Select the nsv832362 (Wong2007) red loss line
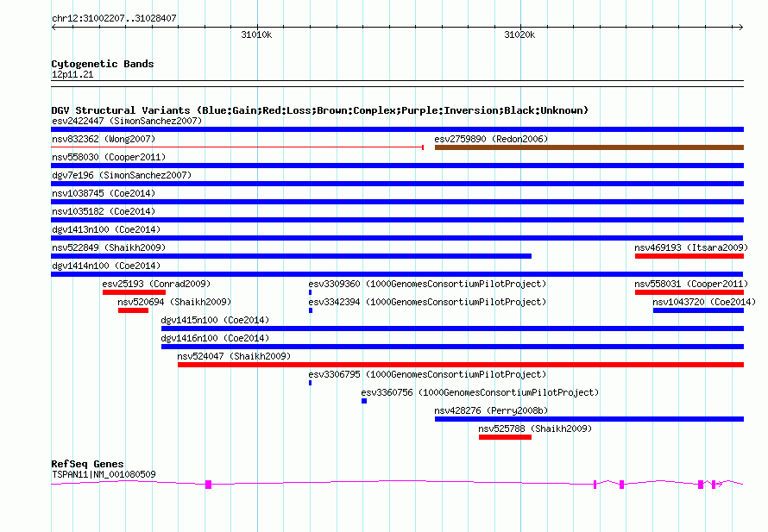This screenshot has width=768, height=532. (x=237, y=147)
